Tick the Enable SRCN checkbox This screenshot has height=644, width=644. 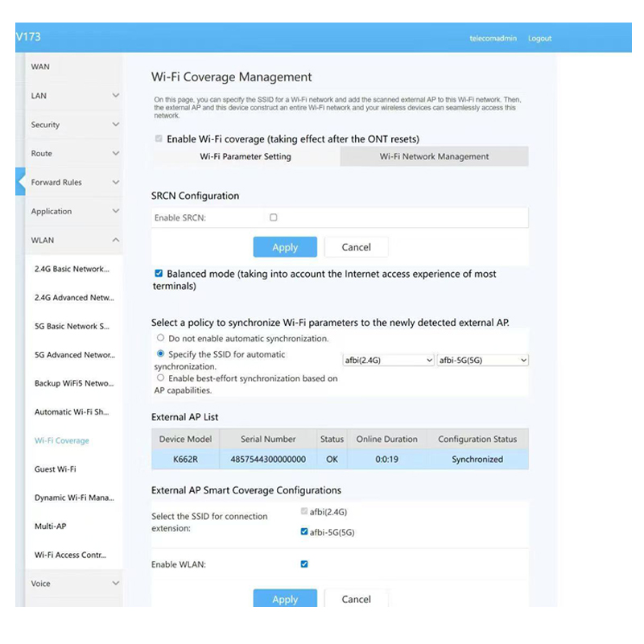pyautogui.click(x=274, y=217)
